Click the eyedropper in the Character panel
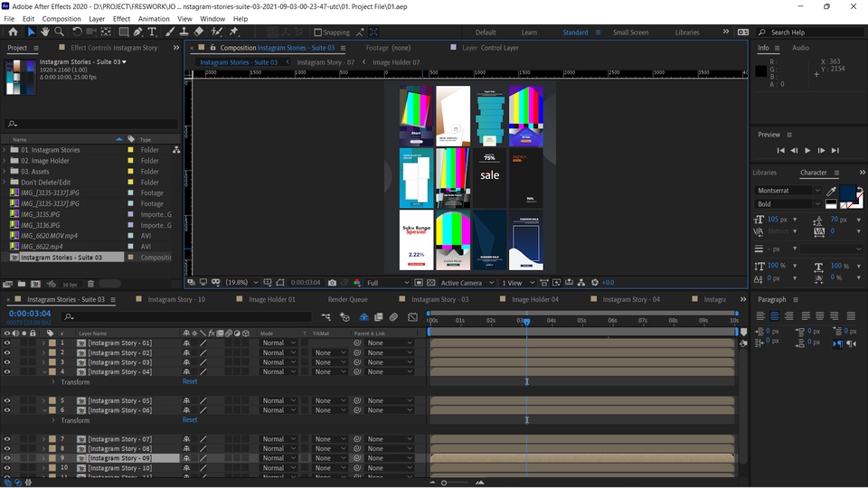The height and width of the screenshot is (488, 868). pyautogui.click(x=832, y=191)
